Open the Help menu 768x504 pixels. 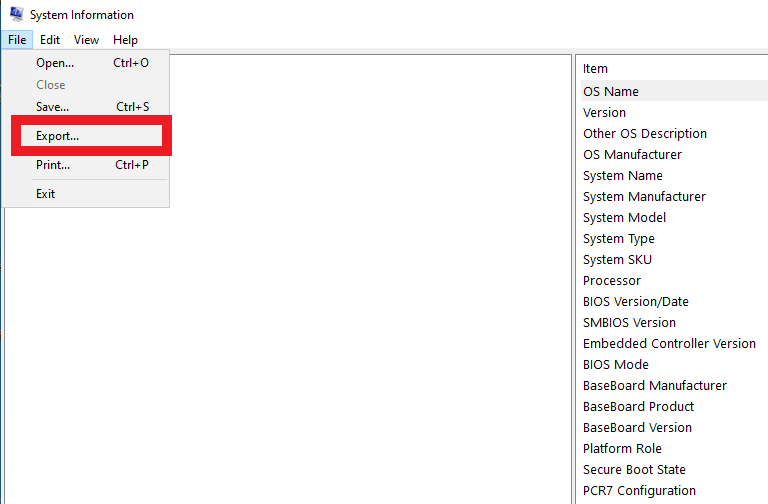(x=125, y=40)
